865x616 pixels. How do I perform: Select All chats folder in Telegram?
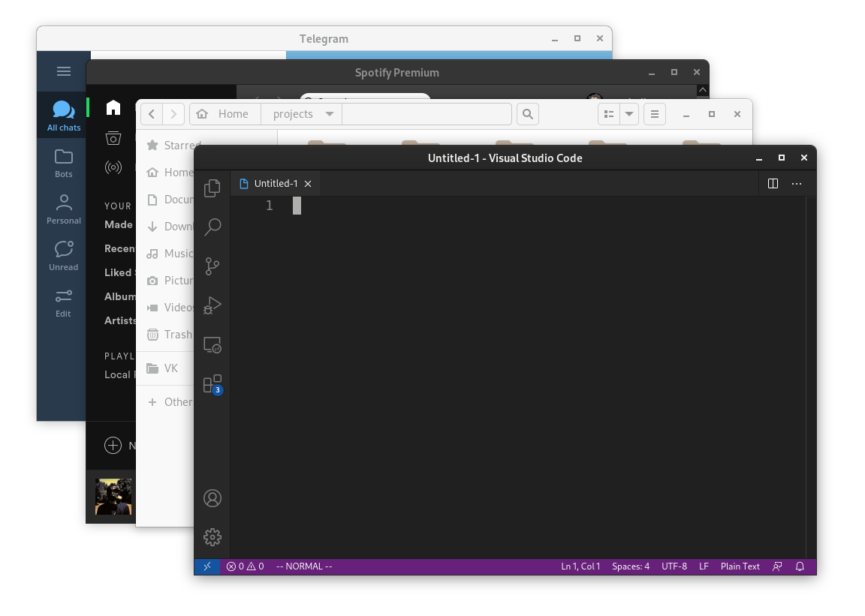click(x=63, y=116)
